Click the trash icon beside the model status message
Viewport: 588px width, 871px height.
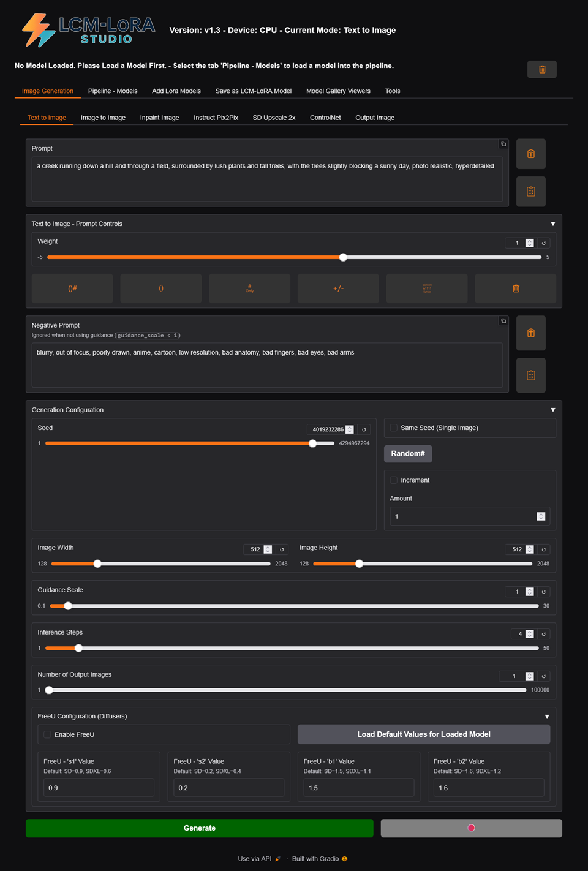coord(541,69)
